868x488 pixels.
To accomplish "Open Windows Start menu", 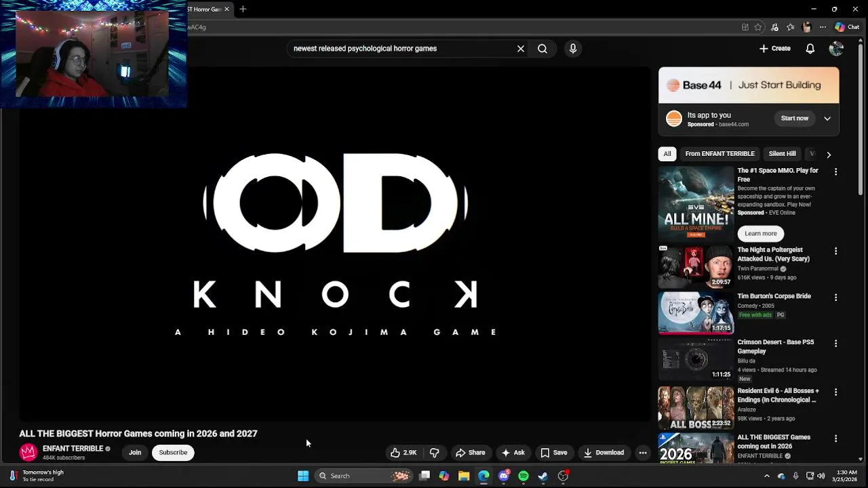I will 303,476.
